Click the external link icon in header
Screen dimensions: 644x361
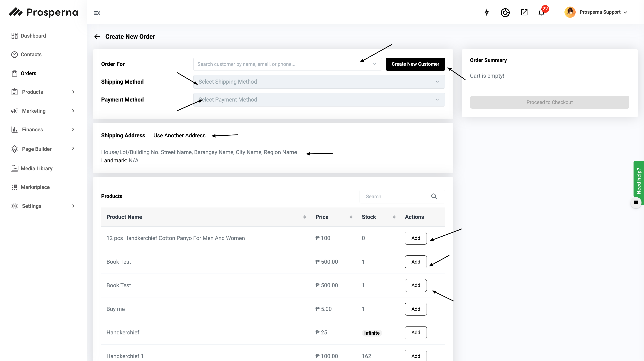[x=524, y=12]
